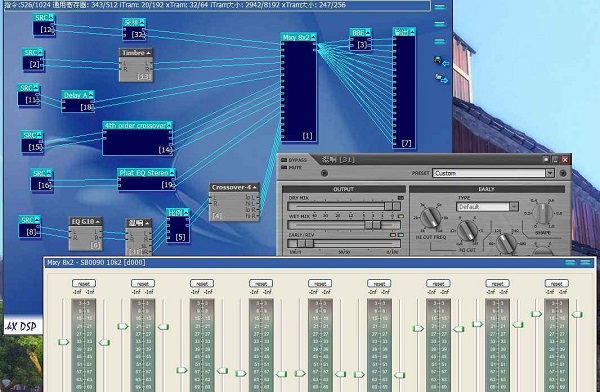Click the first channel reset button
The image size is (600, 392).
[84, 284]
